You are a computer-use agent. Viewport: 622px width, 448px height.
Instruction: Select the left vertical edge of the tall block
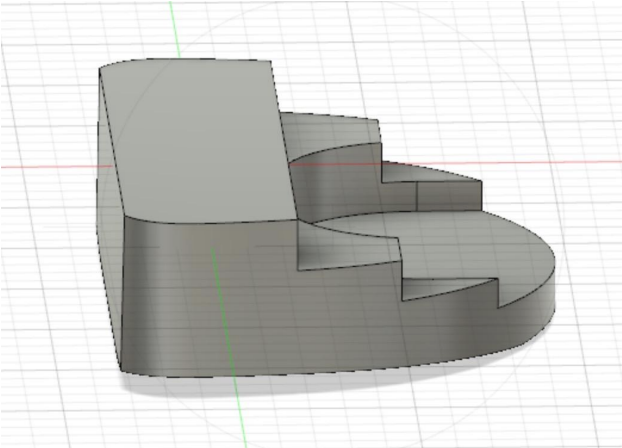tap(100, 200)
